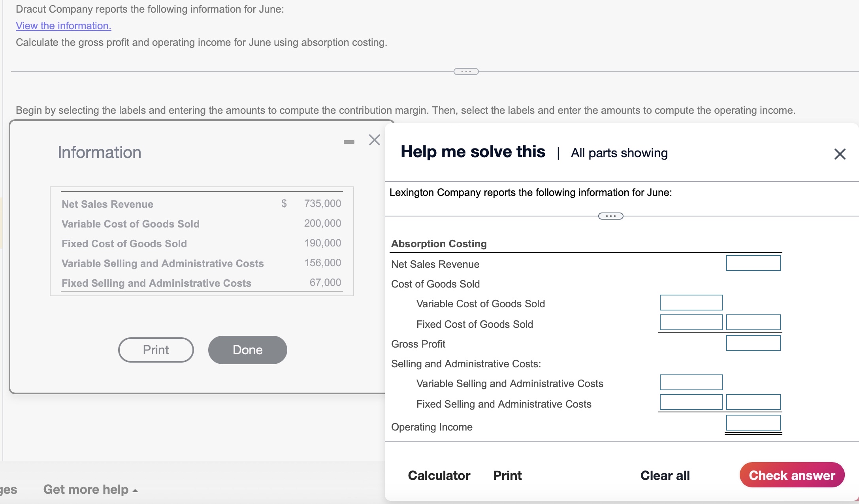The height and width of the screenshot is (504, 859).
Task: Expand the top question divider ellipsis
Action: click(x=466, y=71)
